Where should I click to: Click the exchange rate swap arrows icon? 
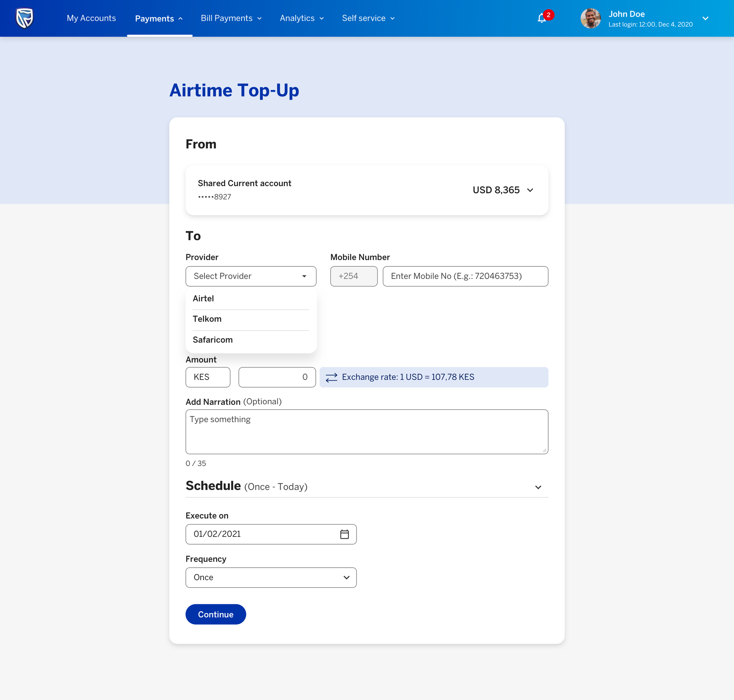click(331, 377)
